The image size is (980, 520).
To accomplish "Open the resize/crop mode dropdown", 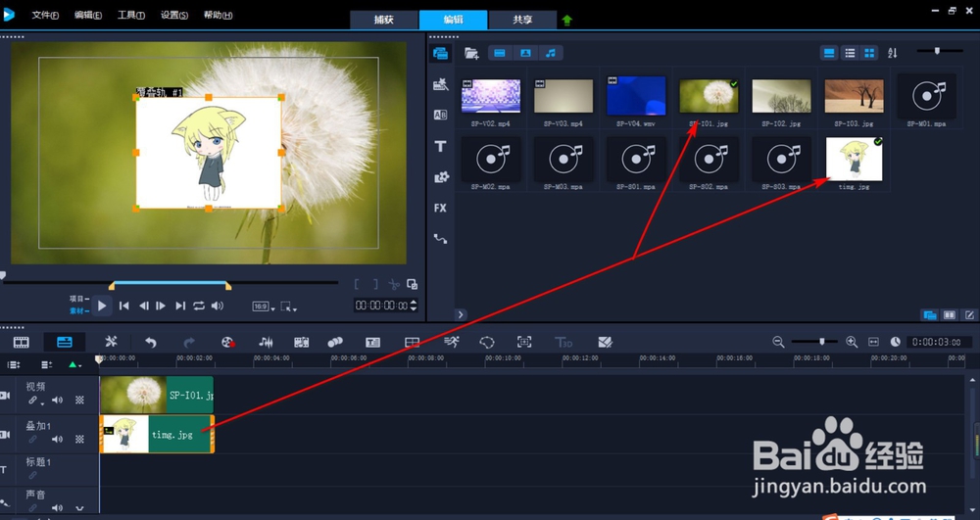I will tap(288, 307).
